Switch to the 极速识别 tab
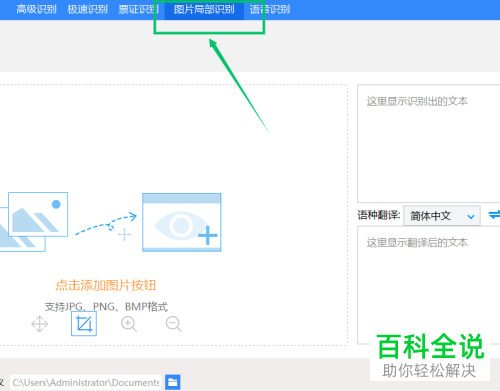This screenshot has height=391, width=500. [88, 9]
